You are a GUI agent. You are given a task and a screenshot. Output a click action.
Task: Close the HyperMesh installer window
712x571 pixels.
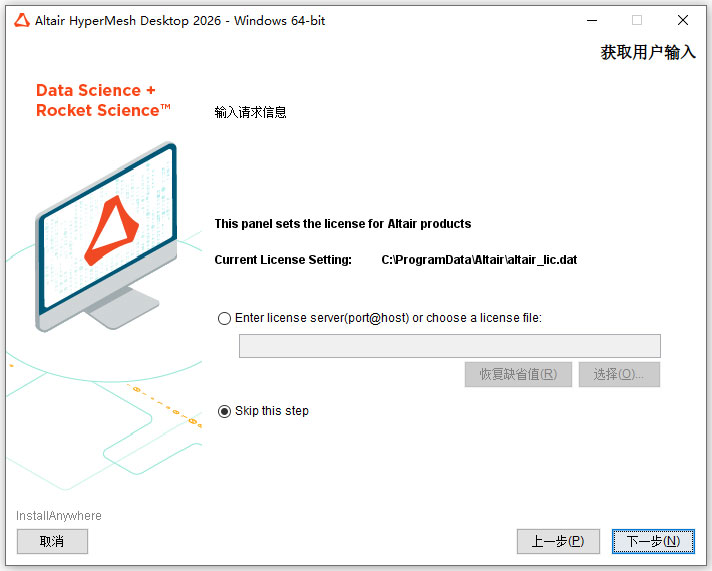click(682, 20)
